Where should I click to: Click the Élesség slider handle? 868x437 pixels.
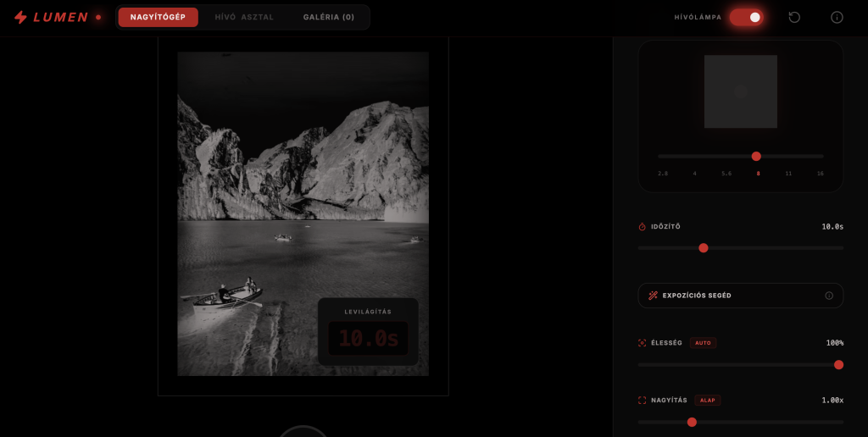[x=838, y=365]
